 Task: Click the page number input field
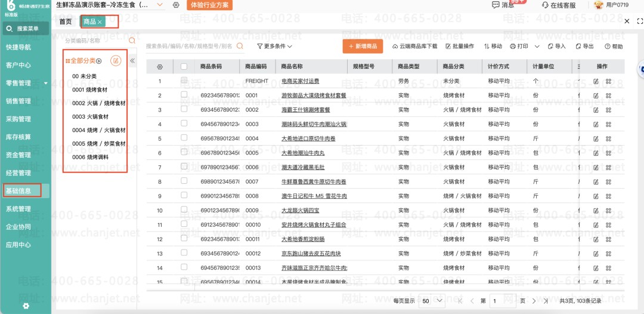coord(503,301)
